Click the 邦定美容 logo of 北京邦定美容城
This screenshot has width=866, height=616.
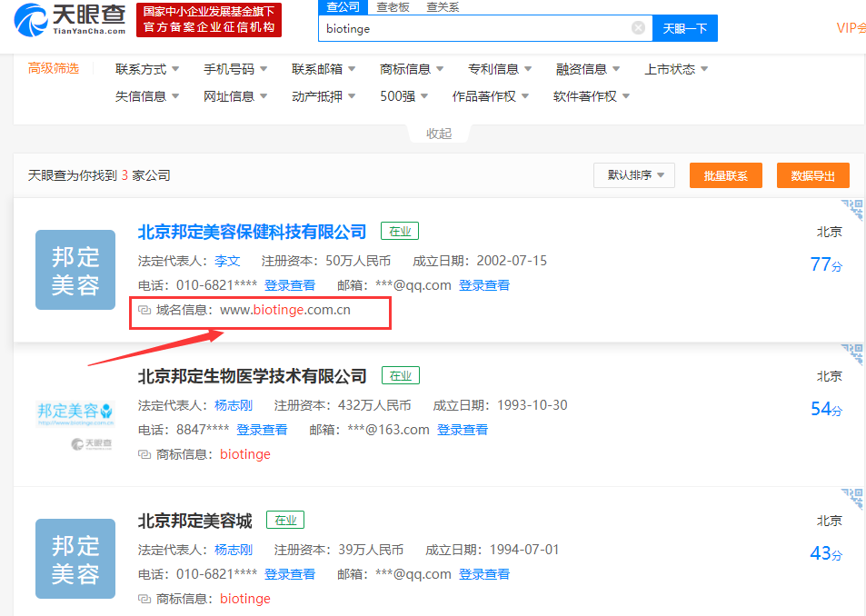[x=75, y=559]
